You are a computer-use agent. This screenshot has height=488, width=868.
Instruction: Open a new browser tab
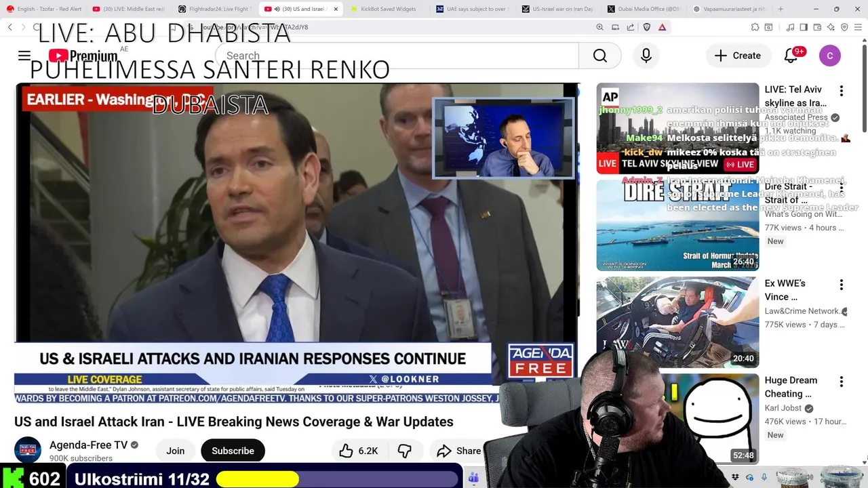click(781, 9)
